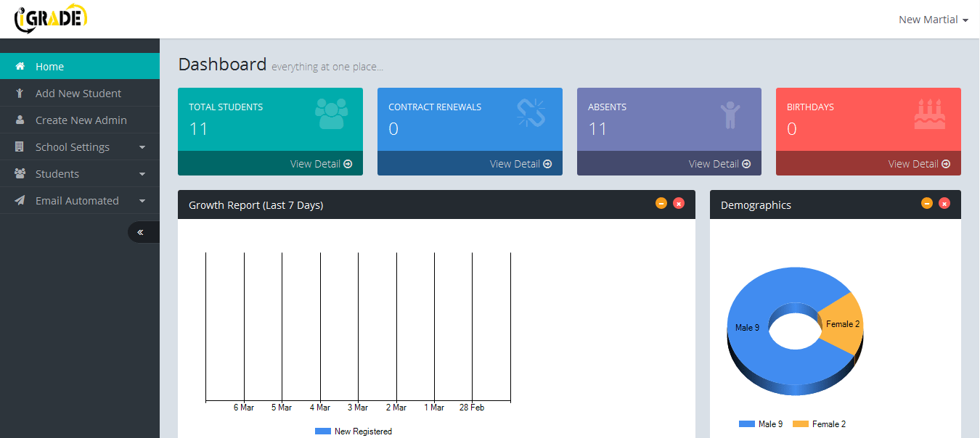Click the Students group icon
This screenshot has height=438, width=980.
[20, 173]
